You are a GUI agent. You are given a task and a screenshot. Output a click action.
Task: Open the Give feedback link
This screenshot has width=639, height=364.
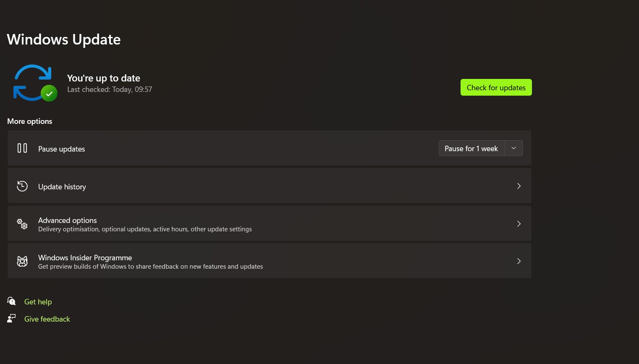pyautogui.click(x=47, y=319)
